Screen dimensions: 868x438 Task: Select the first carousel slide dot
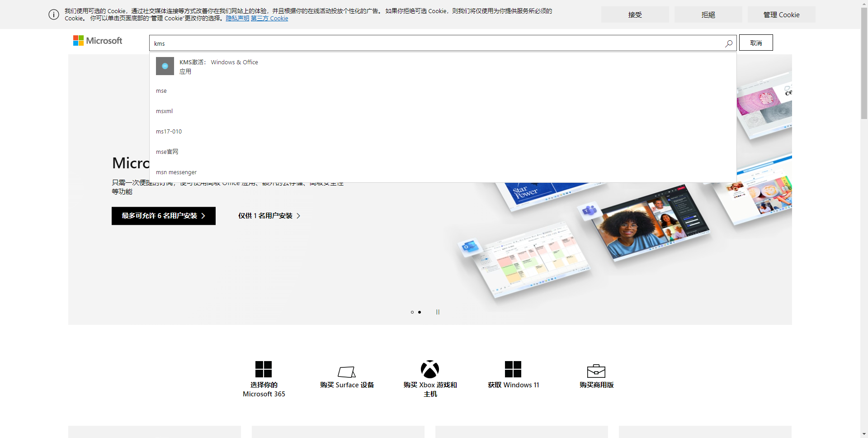point(412,312)
